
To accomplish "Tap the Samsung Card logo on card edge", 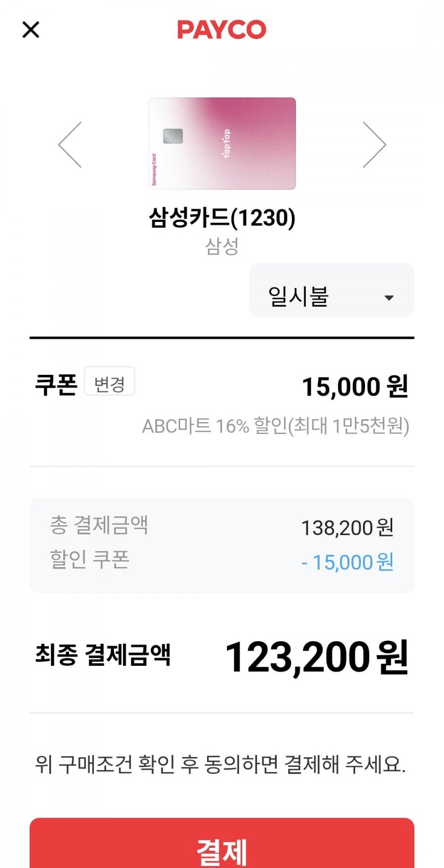I will coord(154,170).
